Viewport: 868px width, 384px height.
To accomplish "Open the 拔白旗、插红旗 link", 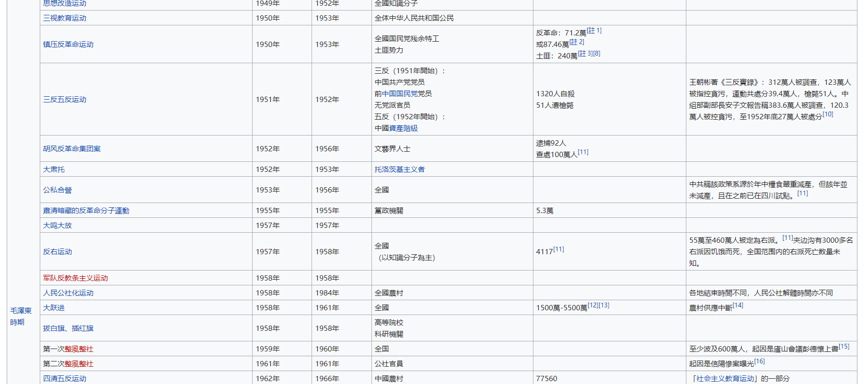I will click(68, 328).
